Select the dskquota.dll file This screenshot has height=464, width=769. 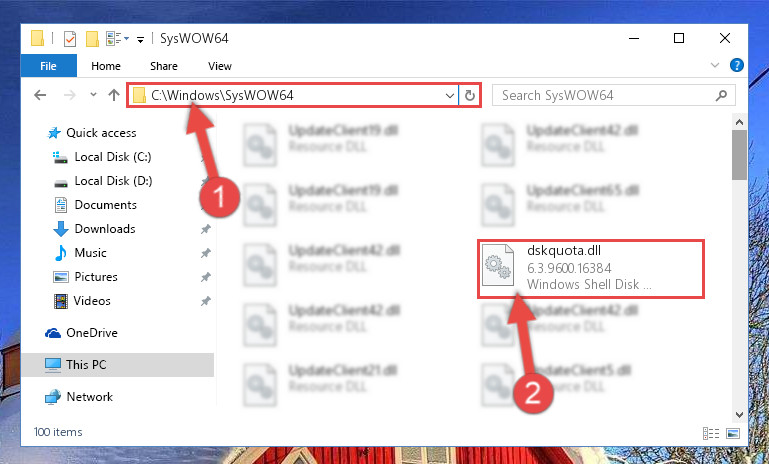point(591,268)
